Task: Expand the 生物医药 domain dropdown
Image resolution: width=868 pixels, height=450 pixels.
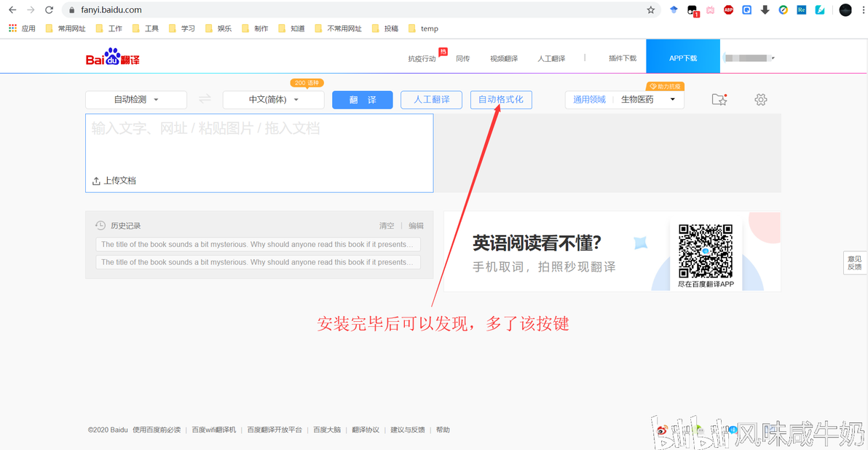Action: (647, 100)
